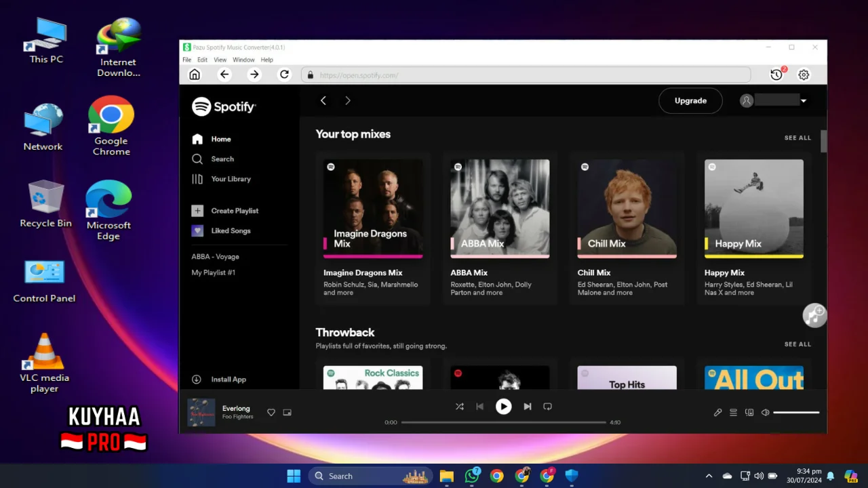This screenshot has height=488, width=868.
Task: Open the Top Hits playlist thumbnail
Action: (627, 378)
